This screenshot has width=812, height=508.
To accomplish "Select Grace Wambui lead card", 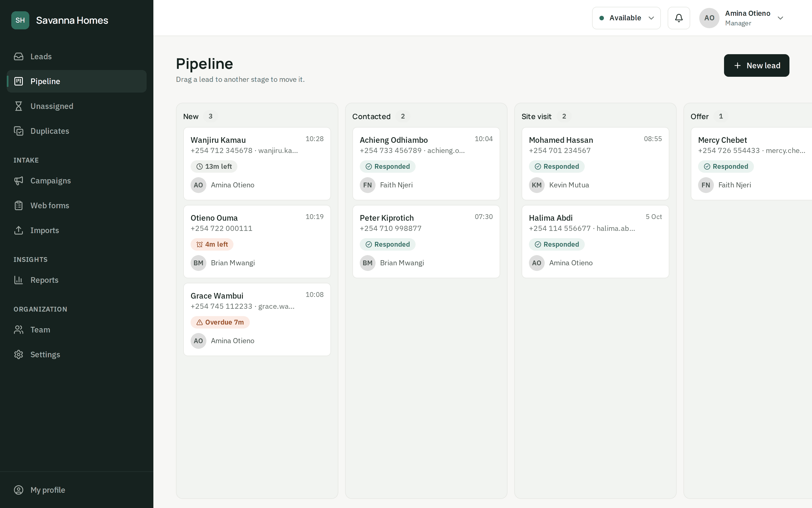I will pyautogui.click(x=257, y=319).
